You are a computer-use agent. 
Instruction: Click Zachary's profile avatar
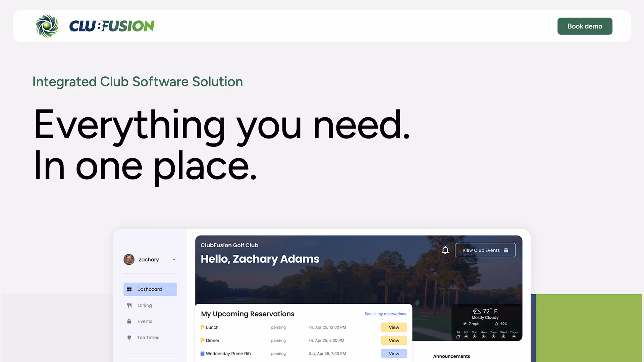pyautogui.click(x=129, y=259)
